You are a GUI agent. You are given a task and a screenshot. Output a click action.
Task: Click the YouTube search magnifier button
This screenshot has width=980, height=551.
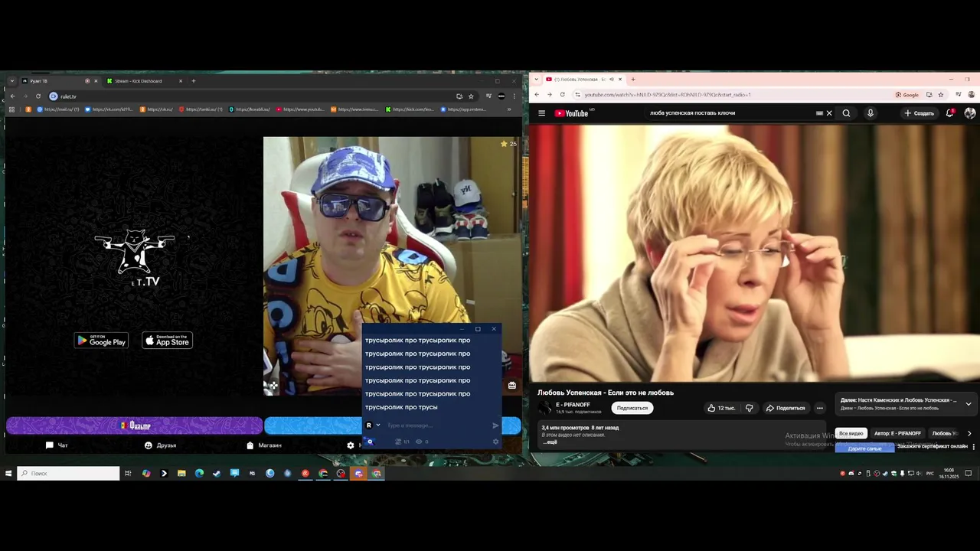[x=846, y=113]
